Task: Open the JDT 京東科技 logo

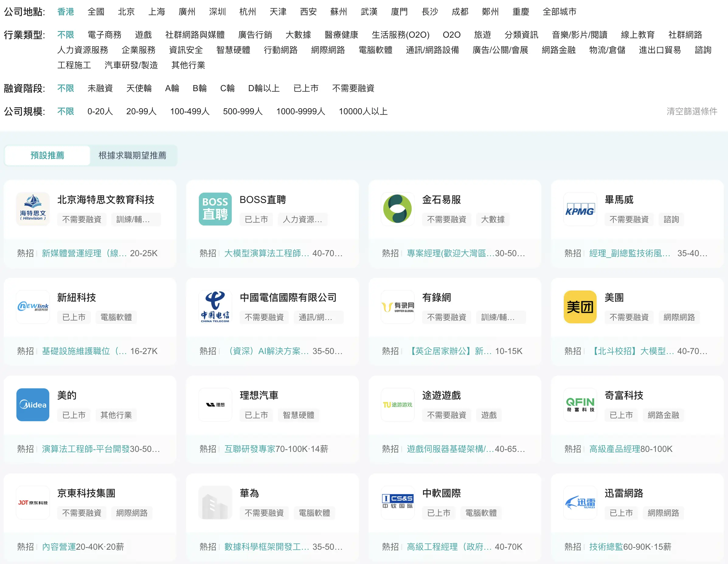Action: click(33, 502)
